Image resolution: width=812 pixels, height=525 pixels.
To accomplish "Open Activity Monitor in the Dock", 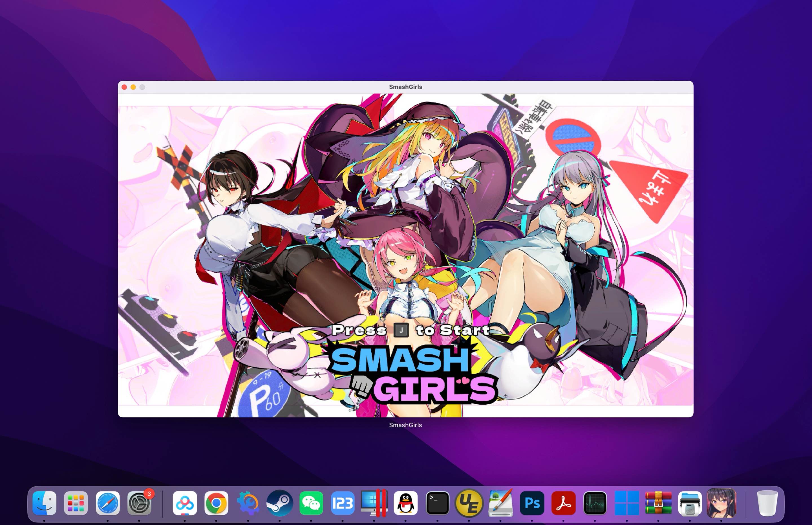I will 595,503.
